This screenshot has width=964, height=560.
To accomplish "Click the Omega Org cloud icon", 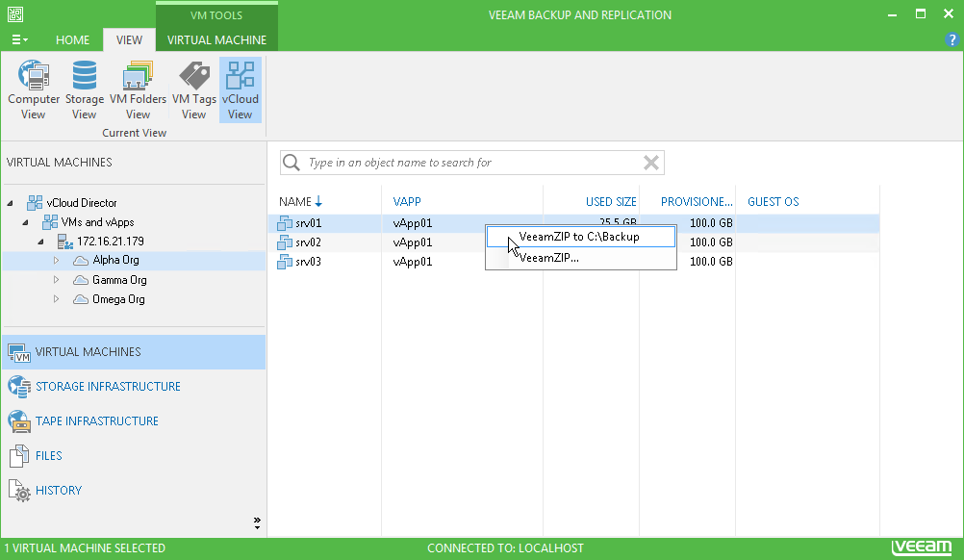I will pos(81,299).
